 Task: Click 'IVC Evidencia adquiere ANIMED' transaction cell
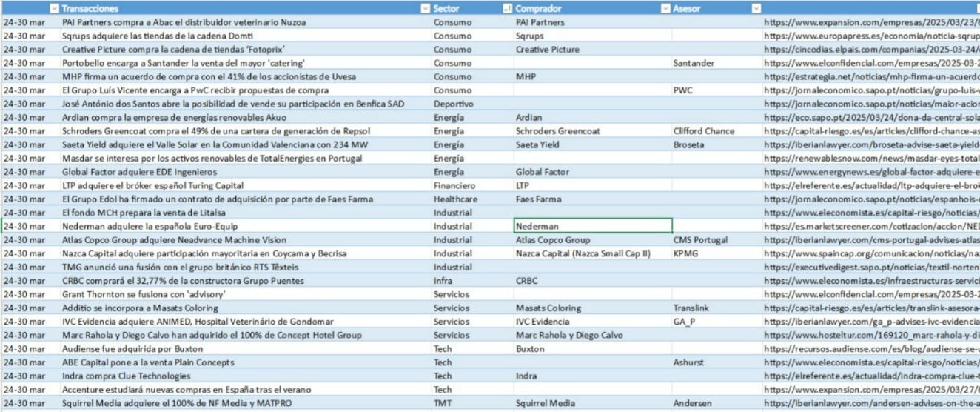coord(246,322)
